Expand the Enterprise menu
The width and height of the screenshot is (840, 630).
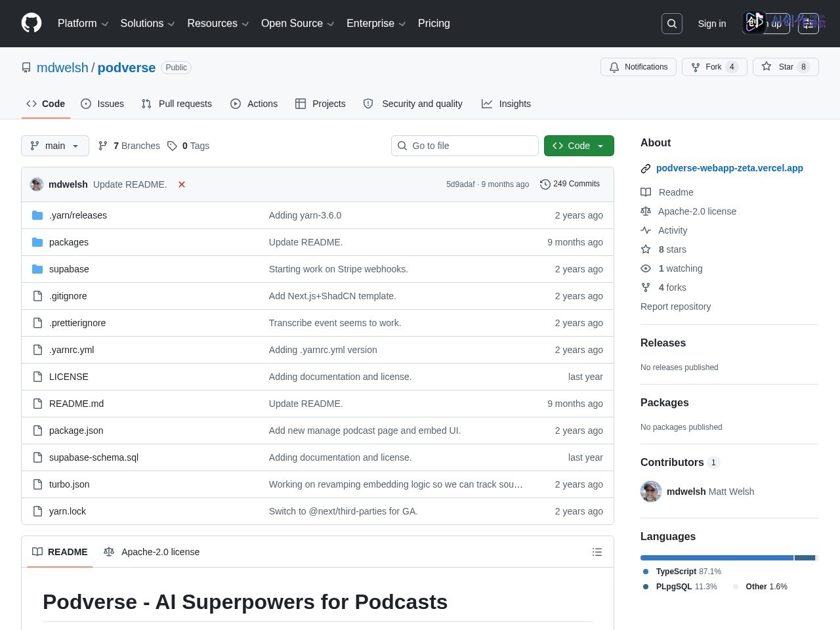[x=376, y=23]
